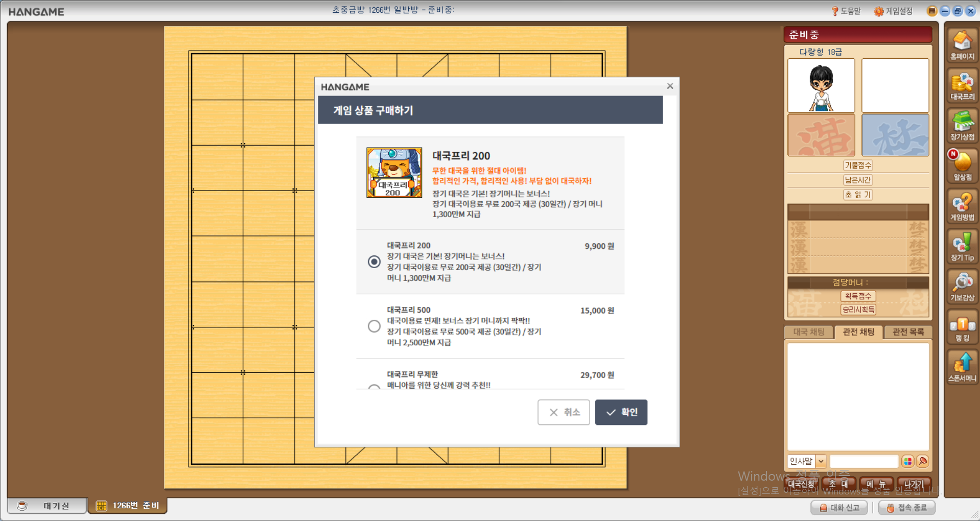Click the 초대 invite button
The width and height of the screenshot is (980, 521).
pos(838,484)
